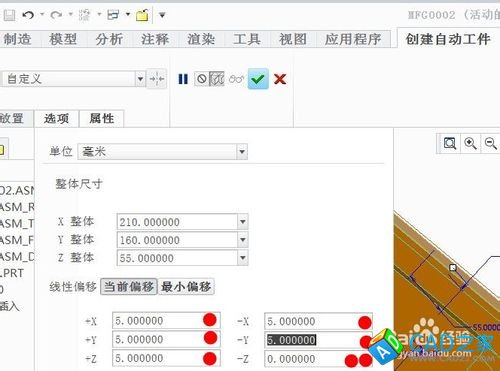Click the close window folder icon
This screenshot has width=500, height=371.
(142, 15)
